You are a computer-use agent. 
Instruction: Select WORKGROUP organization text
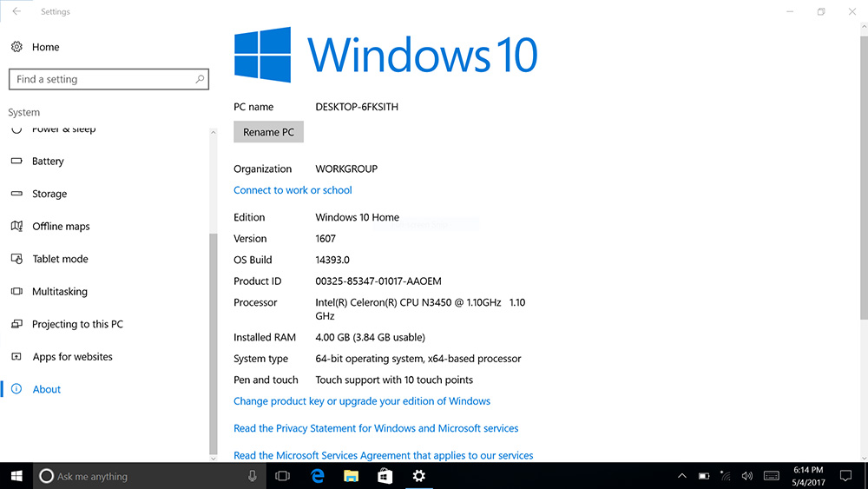pos(346,169)
